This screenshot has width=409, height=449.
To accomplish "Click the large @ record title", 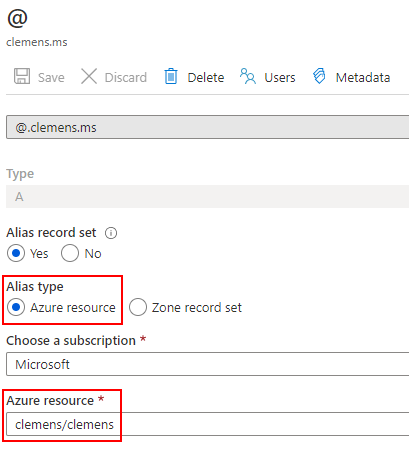I will 17,18.
